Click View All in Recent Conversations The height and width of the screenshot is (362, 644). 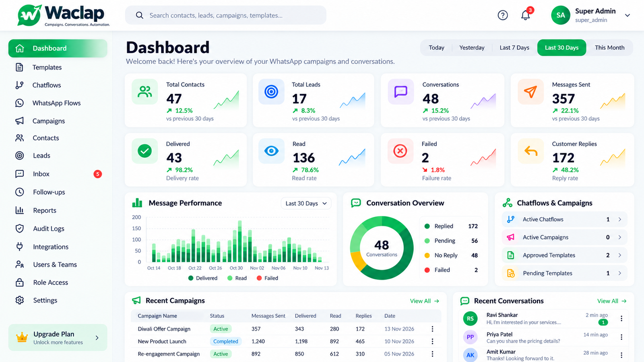coord(612,301)
